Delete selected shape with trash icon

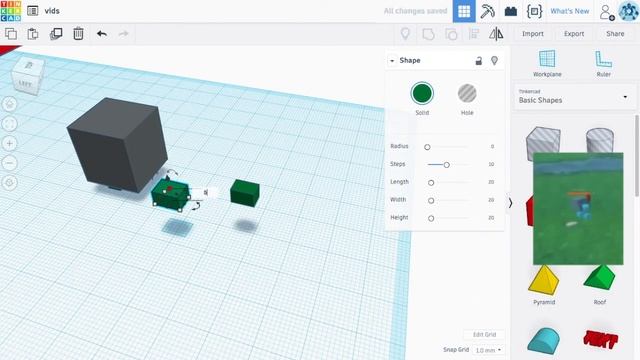pyautogui.click(x=78, y=33)
